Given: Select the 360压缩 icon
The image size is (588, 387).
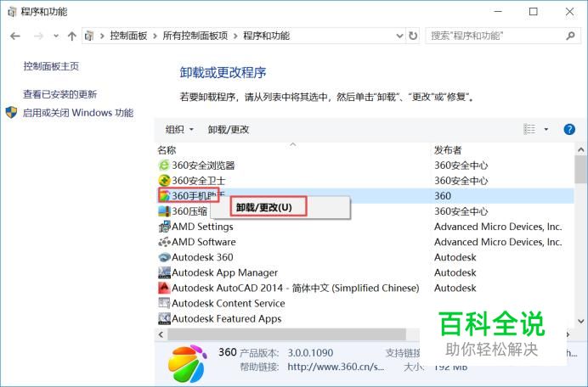Looking at the screenshot, I should (x=164, y=211).
